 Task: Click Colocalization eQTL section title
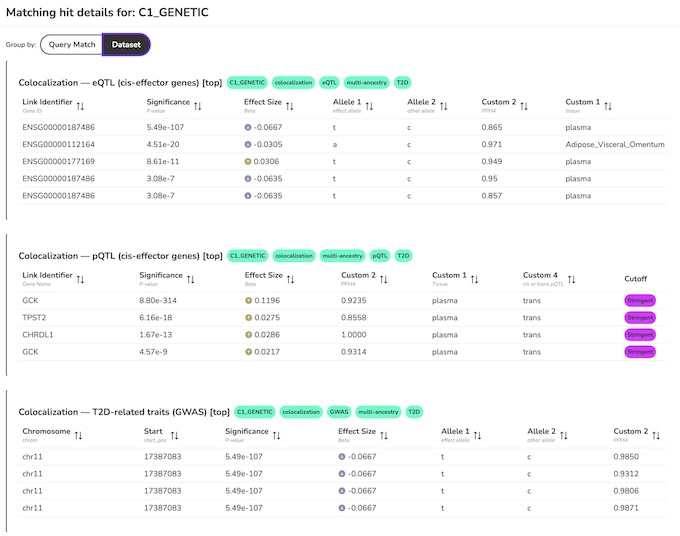click(x=120, y=83)
